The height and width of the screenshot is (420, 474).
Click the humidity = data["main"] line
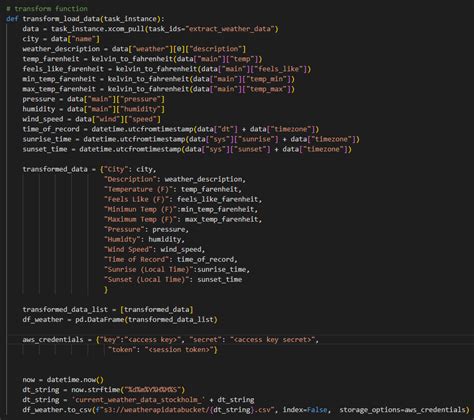point(93,109)
